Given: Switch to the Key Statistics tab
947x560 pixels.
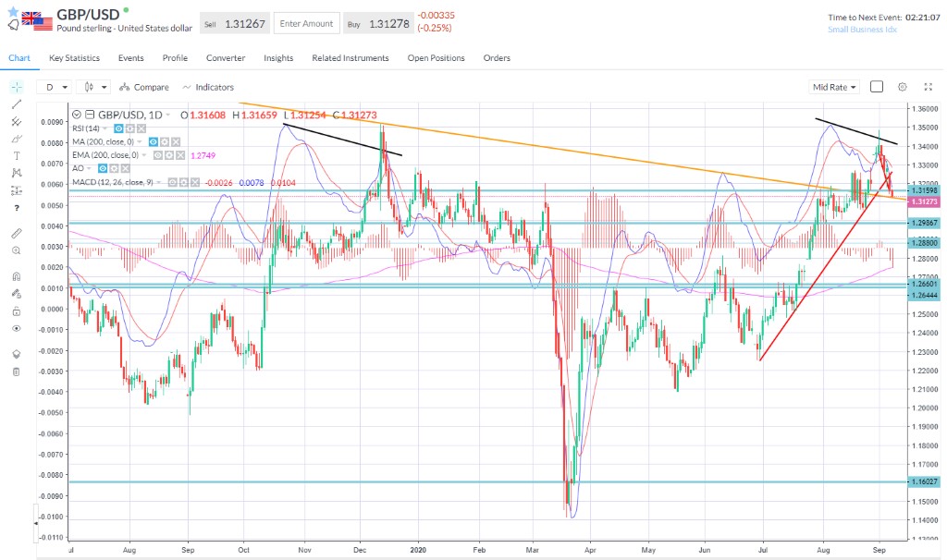Looking at the screenshot, I should (x=74, y=58).
